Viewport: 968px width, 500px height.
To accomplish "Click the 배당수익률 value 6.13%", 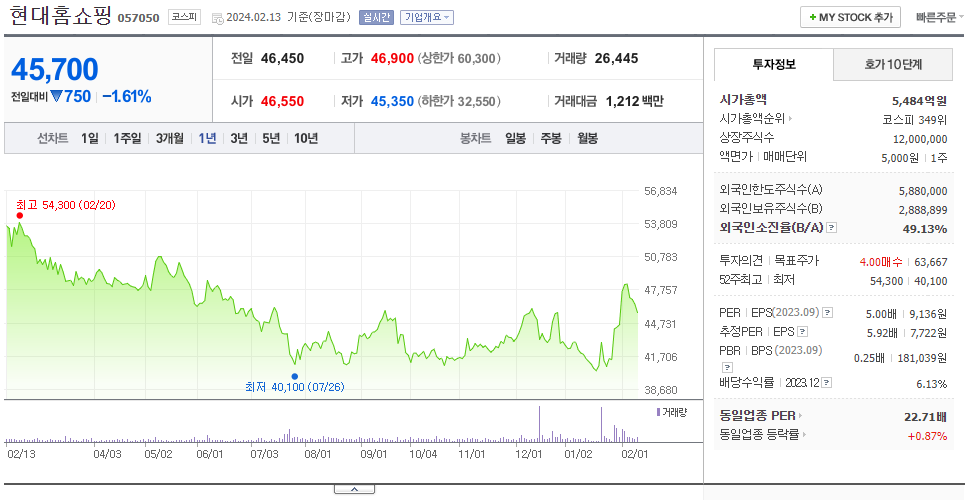I will [932, 384].
